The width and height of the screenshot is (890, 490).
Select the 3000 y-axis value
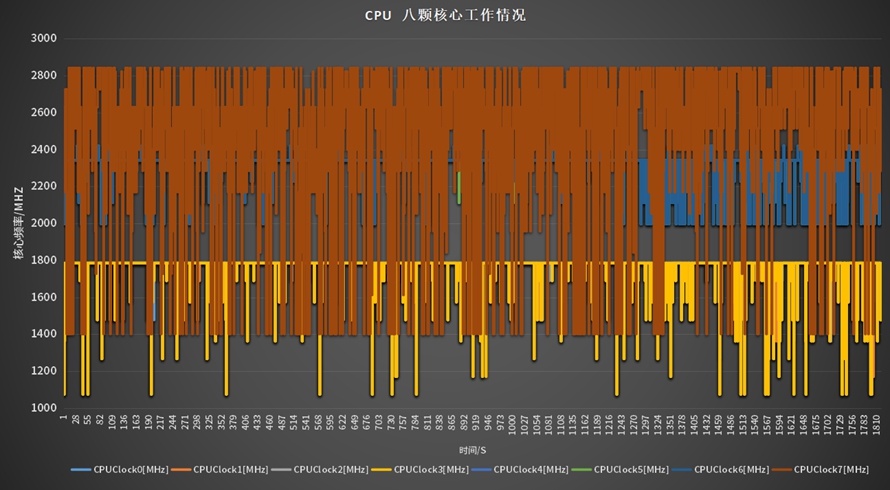pyautogui.click(x=44, y=39)
